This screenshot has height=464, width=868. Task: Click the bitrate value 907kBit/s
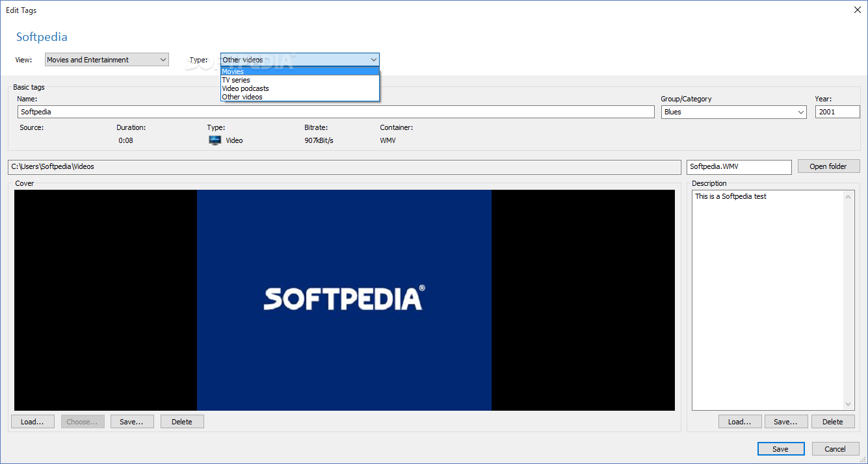[x=319, y=140]
